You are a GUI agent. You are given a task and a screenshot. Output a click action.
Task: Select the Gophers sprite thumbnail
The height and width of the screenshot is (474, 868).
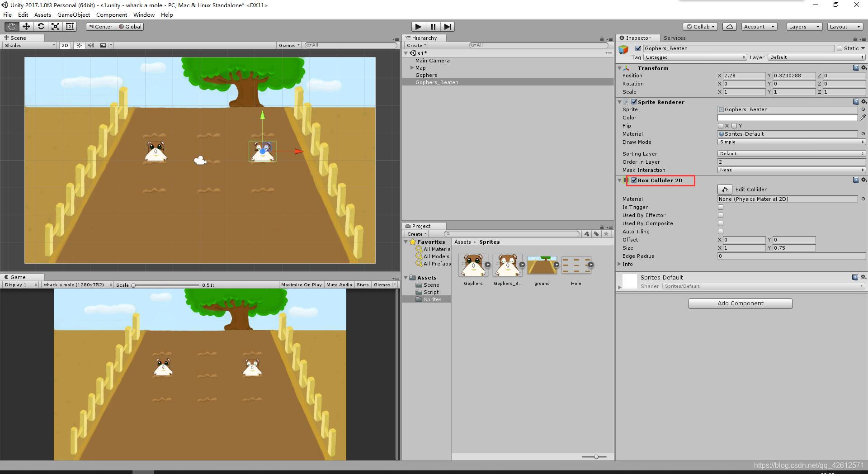[x=473, y=265]
